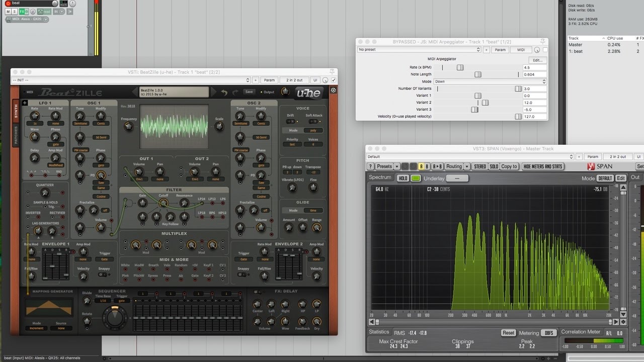Image resolution: width=644 pixels, height=362 pixels.
Task: Open BeatZille settings gear
Action: (333, 90)
